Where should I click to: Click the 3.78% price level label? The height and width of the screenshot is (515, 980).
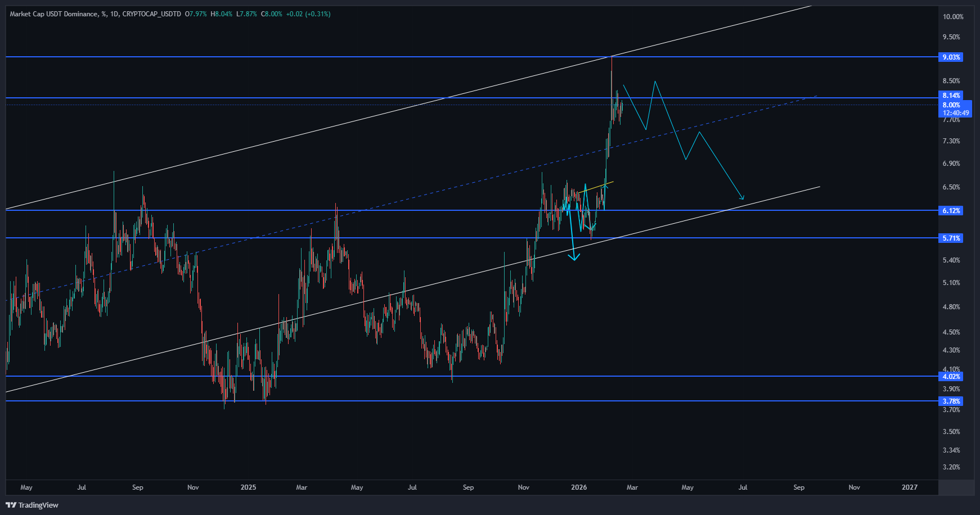[x=951, y=401]
